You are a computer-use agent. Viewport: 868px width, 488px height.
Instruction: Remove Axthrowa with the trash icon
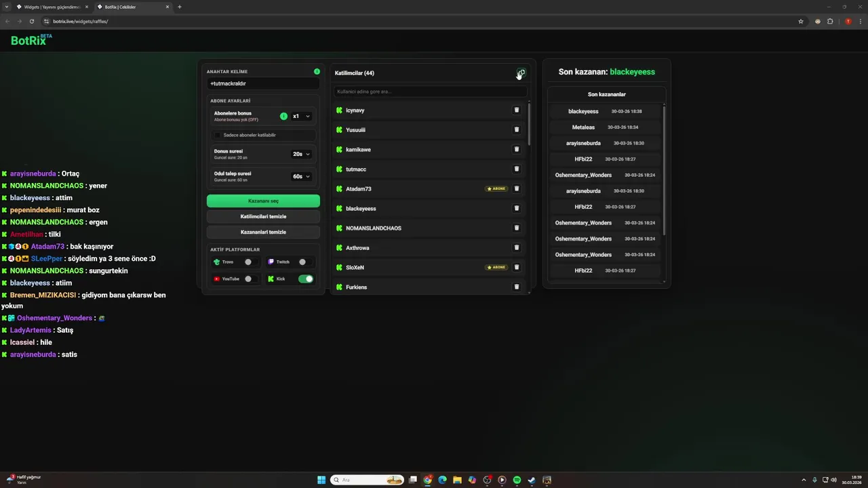516,247
